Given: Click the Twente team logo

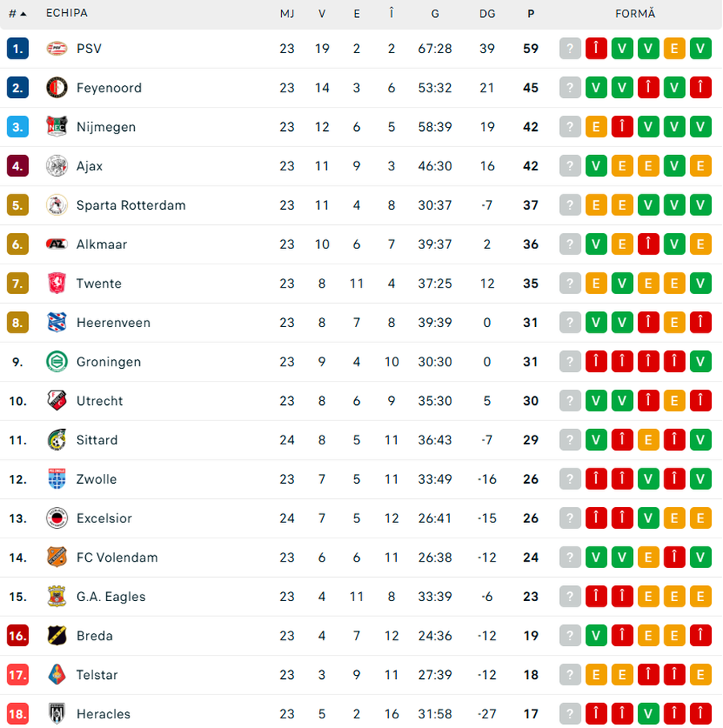Looking at the screenshot, I should click(x=57, y=284).
